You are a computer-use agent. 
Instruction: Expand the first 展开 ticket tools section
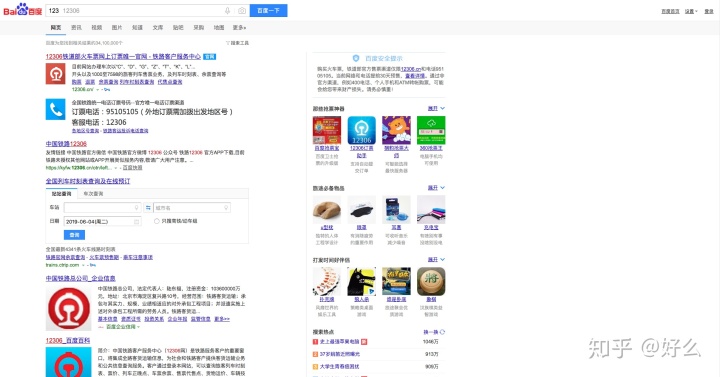pos(436,108)
